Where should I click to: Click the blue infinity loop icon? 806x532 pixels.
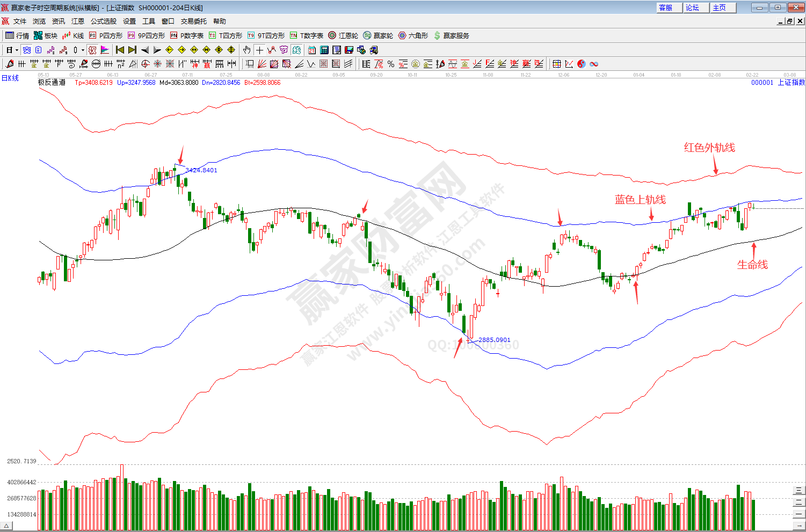tap(594, 64)
